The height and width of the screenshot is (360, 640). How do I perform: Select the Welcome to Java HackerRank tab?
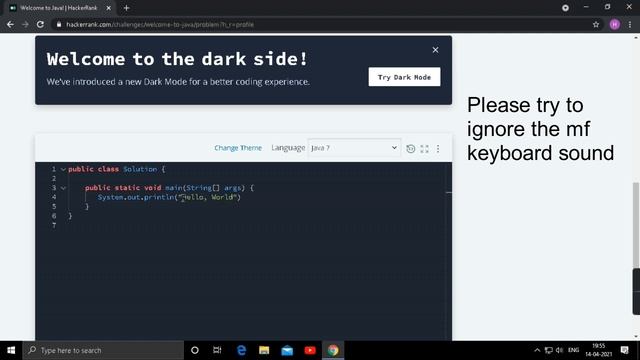60,8
